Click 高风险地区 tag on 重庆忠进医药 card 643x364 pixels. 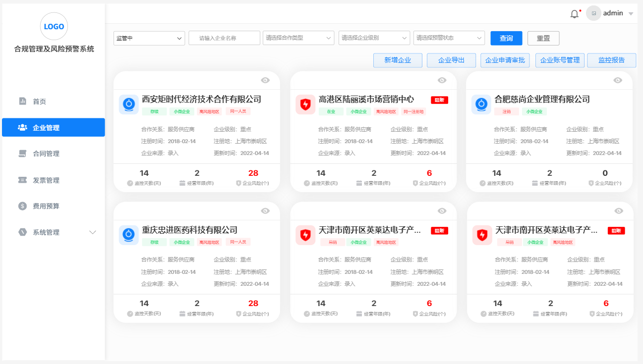click(x=209, y=243)
